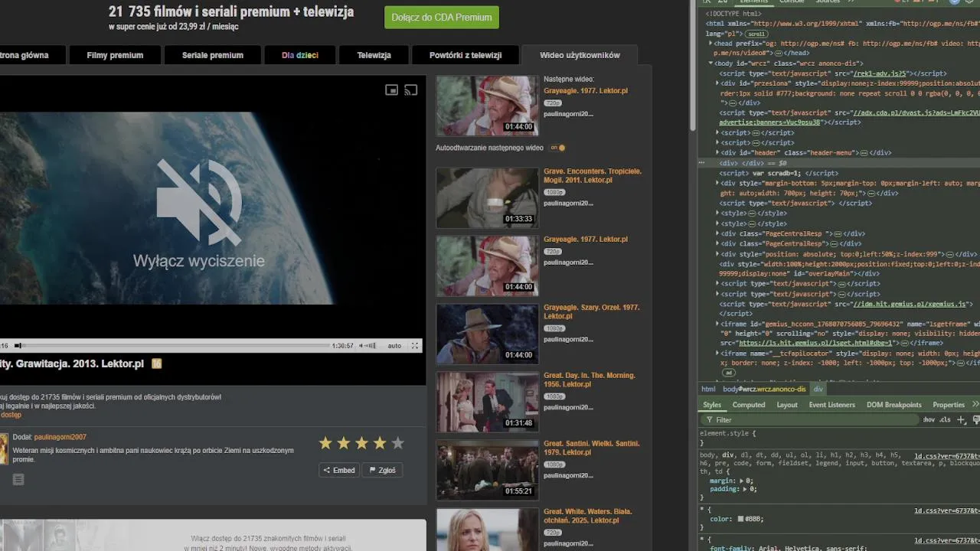Select Wideo użytkowników tab
This screenshot has width=980, height=551.
pos(580,55)
